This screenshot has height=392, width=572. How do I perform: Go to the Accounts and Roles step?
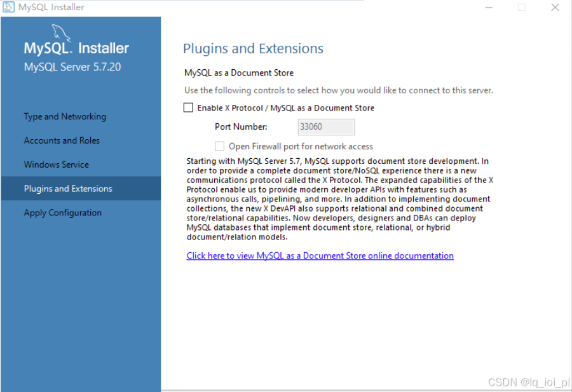click(62, 140)
